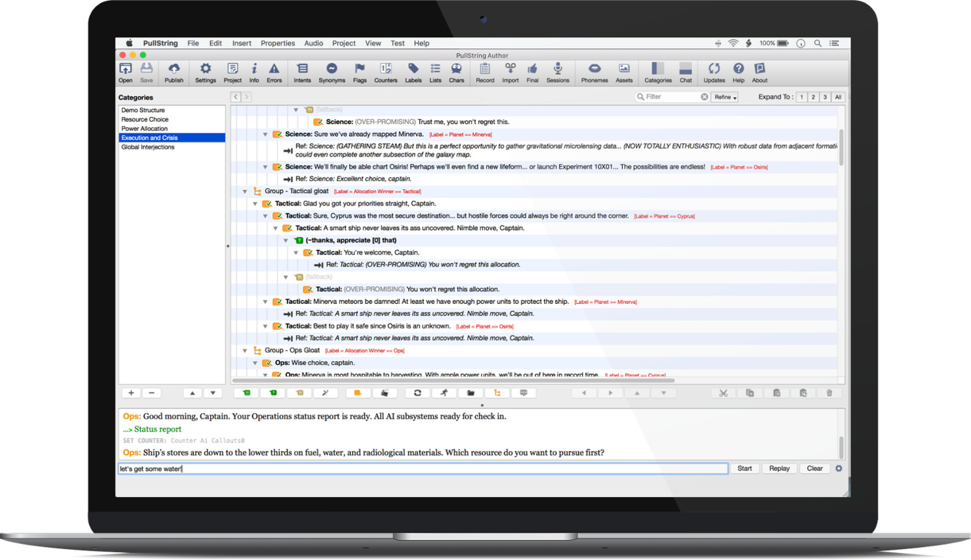Image resolution: width=971 pixels, height=560 pixels.
Task: Collapse the 'Glad you got your priorities straight' row
Action: click(255, 204)
